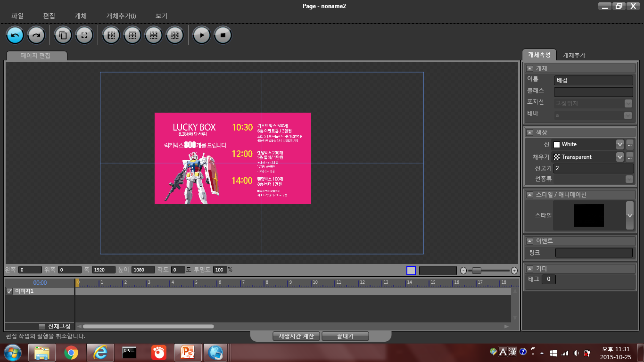Open Internet Explorer from the taskbar
The height and width of the screenshot is (362, 644).
(x=100, y=353)
